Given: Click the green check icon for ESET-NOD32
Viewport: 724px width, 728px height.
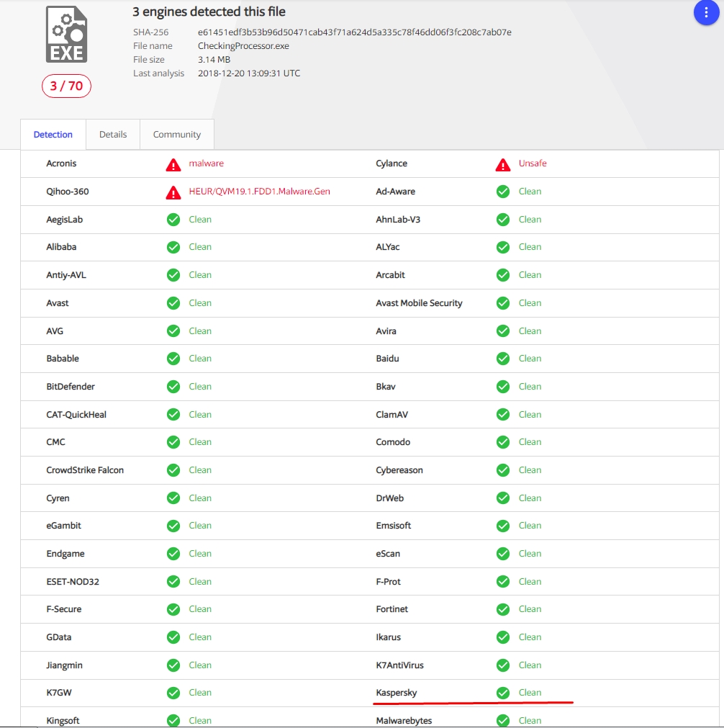Looking at the screenshot, I should [173, 582].
